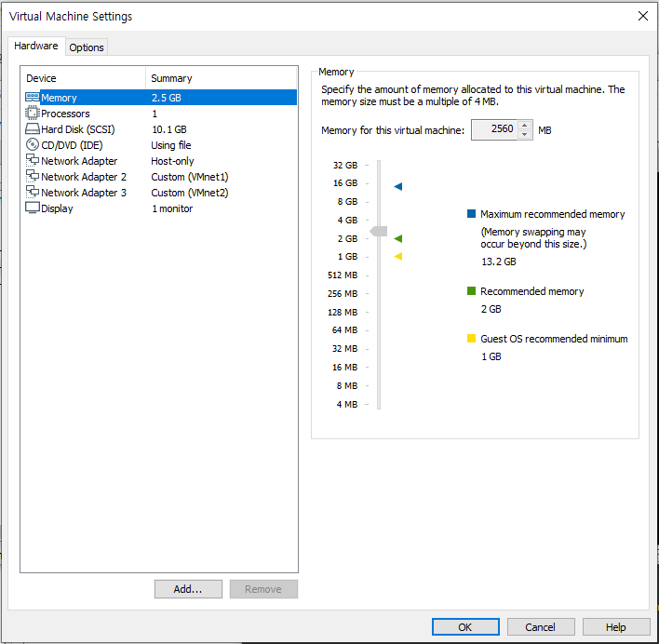Click the 32 GB slider scale label
Image resolution: width=659 pixels, height=644 pixels.
(x=345, y=165)
